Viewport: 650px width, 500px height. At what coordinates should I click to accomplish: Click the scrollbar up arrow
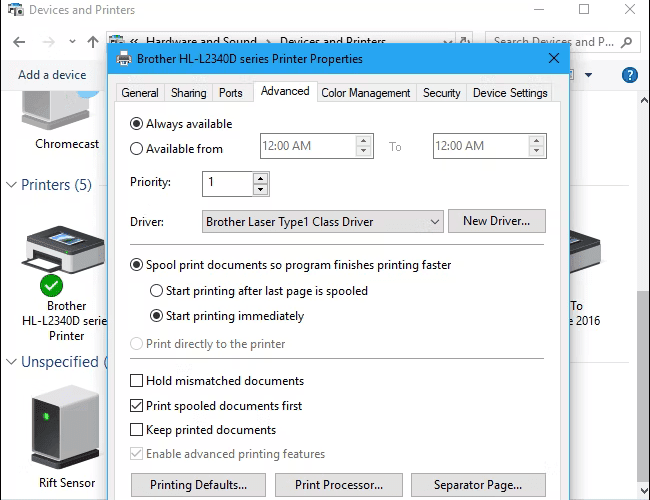[644, 100]
